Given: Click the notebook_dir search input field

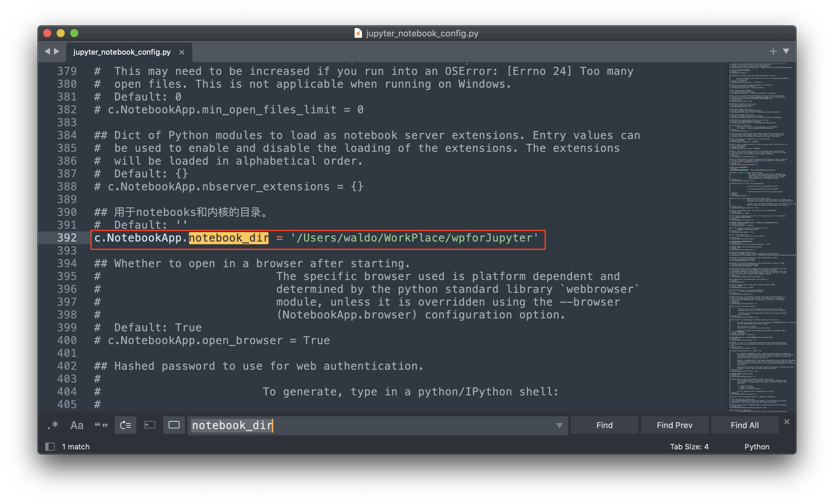Looking at the screenshot, I should [372, 425].
